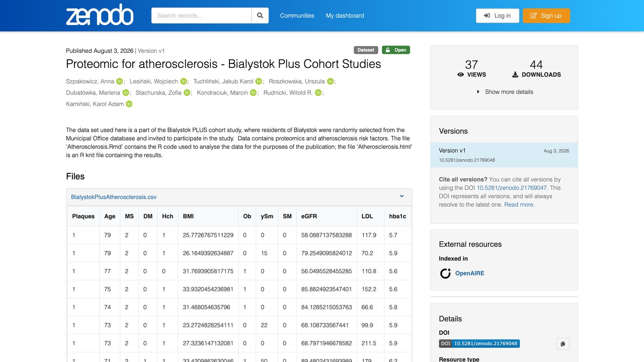Open Urszula Roszkowska's ORCID icon
Image resolution: width=644 pixels, height=362 pixels.
[x=330, y=81]
